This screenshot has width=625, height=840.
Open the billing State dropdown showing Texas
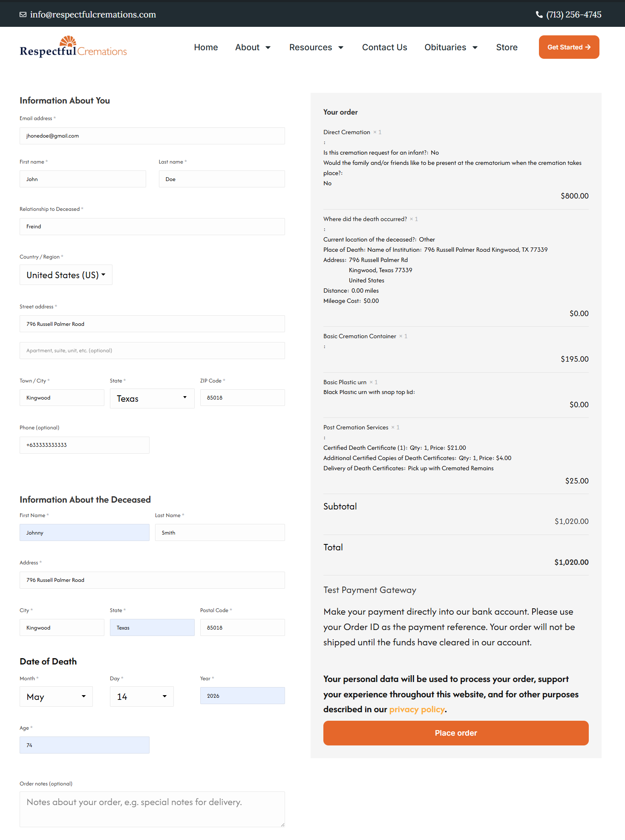[x=152, y=398]
